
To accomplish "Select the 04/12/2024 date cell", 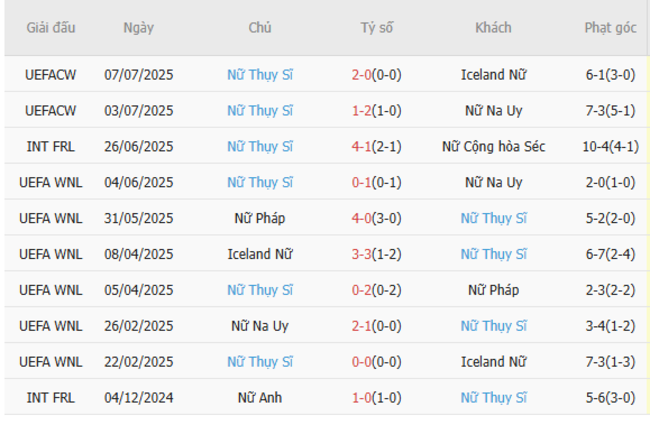I will [138, 398].
